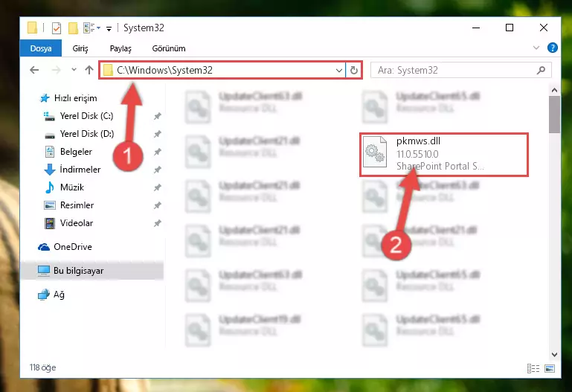The height and width of the screenshot is (392, 572).
Task: Click scrollbar down arrow in file list
Action: (x=554, y=355)
